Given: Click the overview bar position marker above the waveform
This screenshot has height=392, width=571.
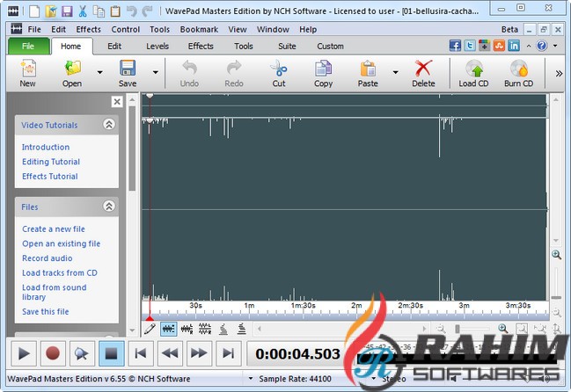Looking at the screenshot, I should [150, 96].
